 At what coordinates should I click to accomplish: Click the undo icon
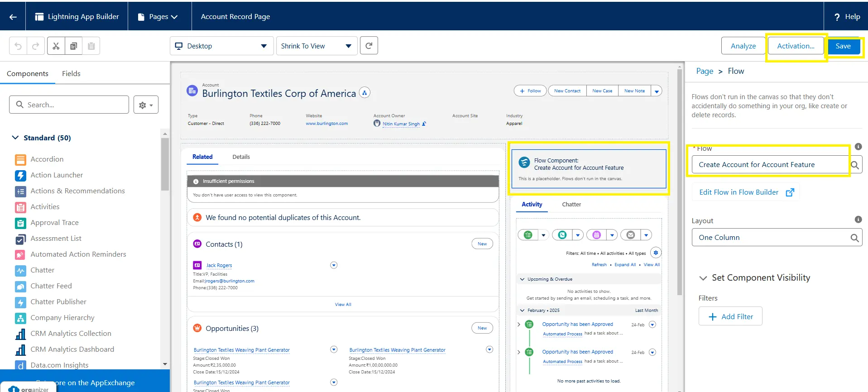coord(18,46)
